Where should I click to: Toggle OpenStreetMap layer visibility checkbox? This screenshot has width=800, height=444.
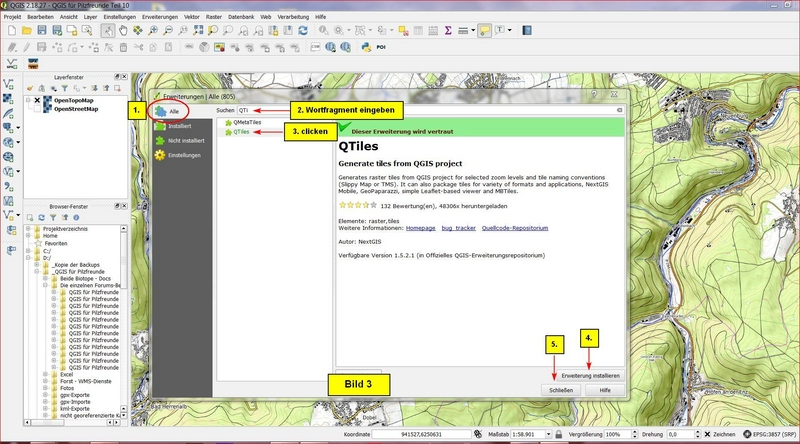pyautogui.click(x=37, y=109)
